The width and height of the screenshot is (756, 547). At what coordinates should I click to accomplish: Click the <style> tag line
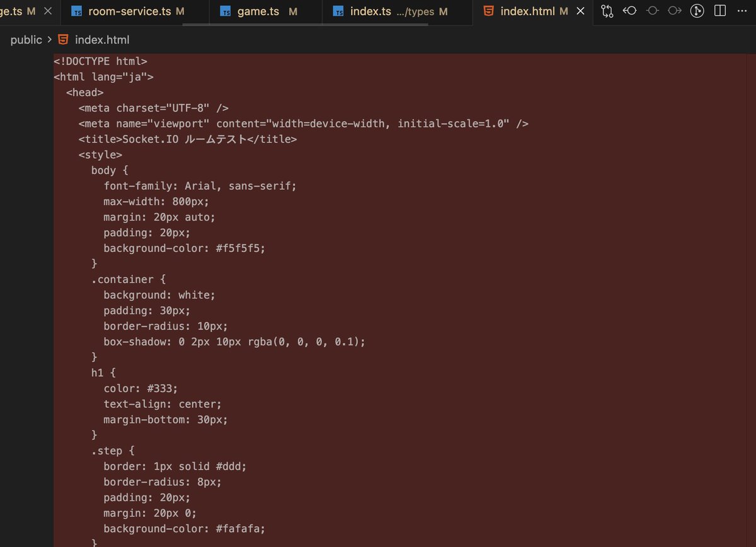(x=101, y=155)
